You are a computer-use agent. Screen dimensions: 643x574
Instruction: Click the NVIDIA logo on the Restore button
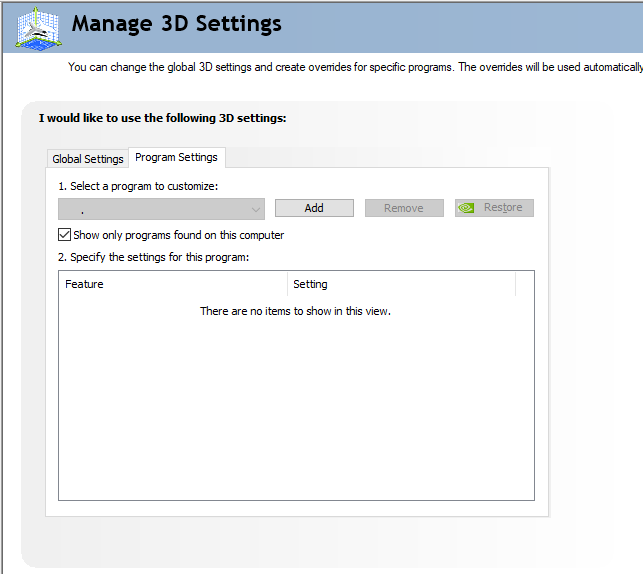point(467,208)
